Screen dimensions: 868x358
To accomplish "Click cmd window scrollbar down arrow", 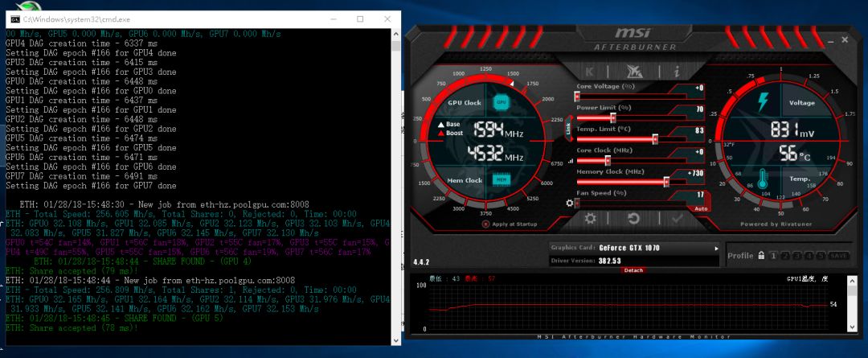I will pyautogui.click(x=395, y=340).
